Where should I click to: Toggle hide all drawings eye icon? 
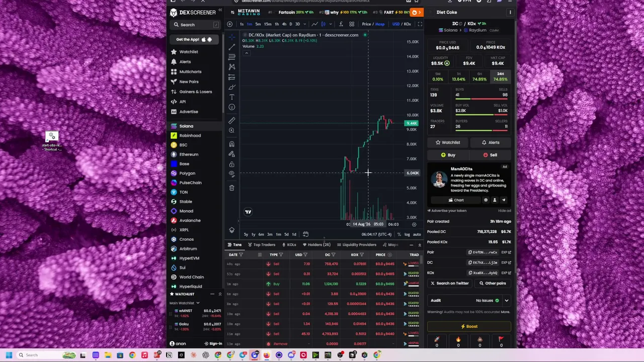(x=231, y=174)
